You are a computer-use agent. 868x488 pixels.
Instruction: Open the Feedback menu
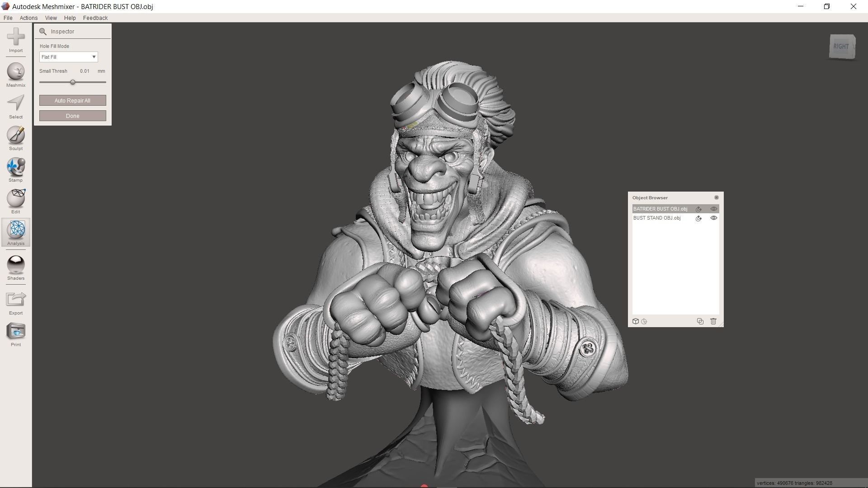point(95,18)
